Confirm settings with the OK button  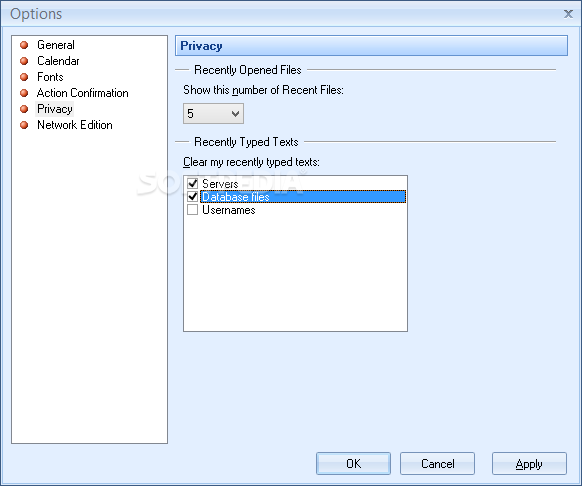pos(353,463)
